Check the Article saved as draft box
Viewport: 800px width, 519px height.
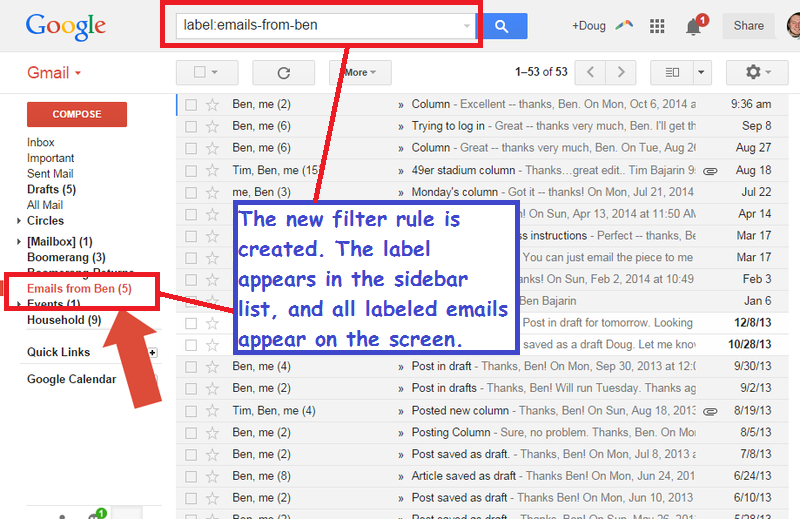click(x=191, y=477)
